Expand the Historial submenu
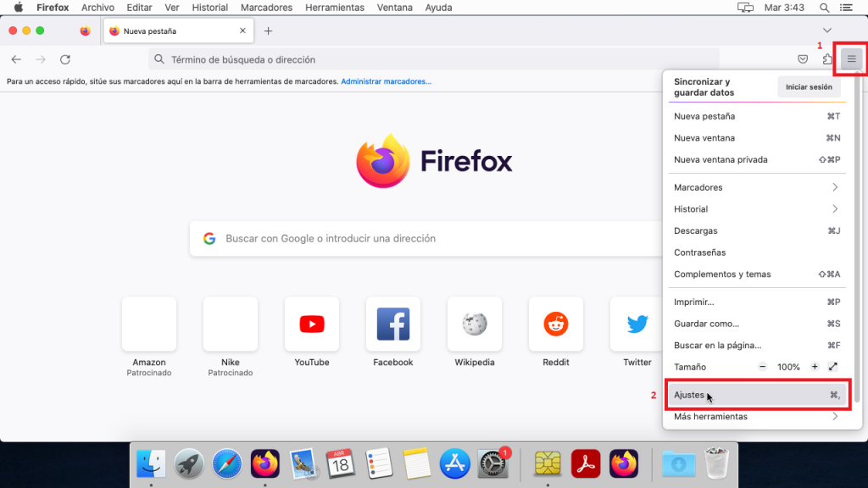The width and height of the screenshot is (868, 488). tap(757, 208)
